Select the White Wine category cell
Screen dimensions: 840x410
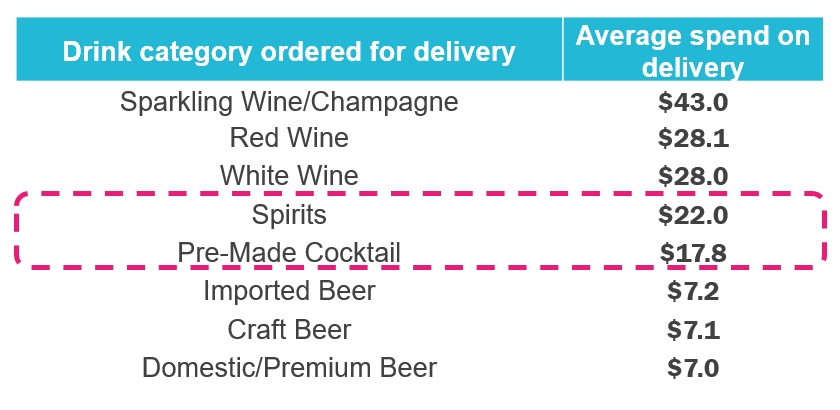pos(289,175)
